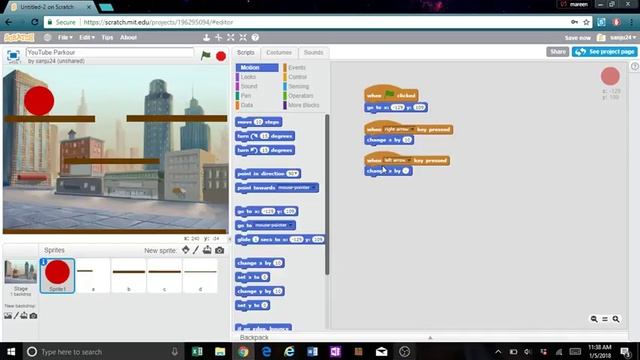Image resolution: width=640 pixels, height=360 pixels.
Task: Create new sprite from camera icon
Action: tap(220, 250)
